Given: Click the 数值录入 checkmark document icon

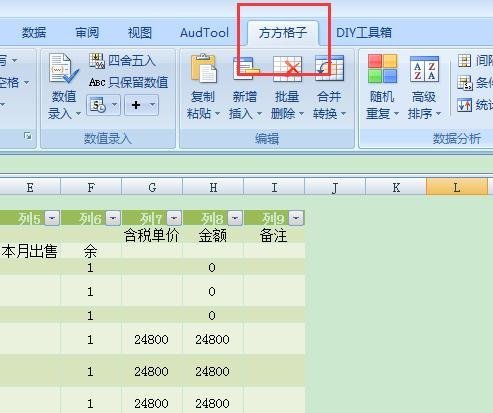Looking at the screenshot, I should tap(64, 68).
